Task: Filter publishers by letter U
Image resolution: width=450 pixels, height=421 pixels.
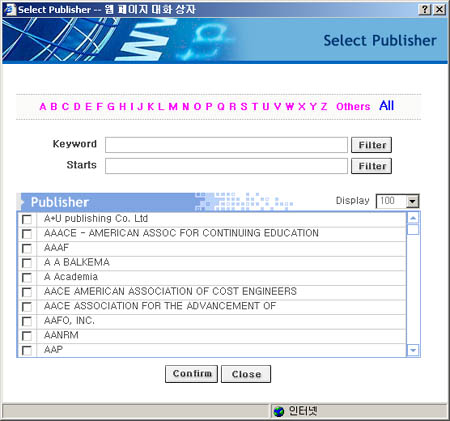Action: coord(266,107)
